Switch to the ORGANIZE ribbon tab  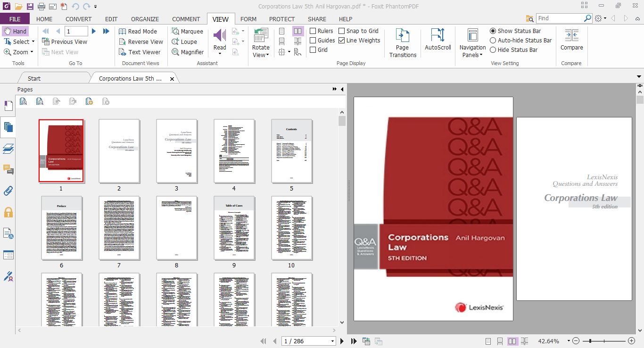pos(145,19)
